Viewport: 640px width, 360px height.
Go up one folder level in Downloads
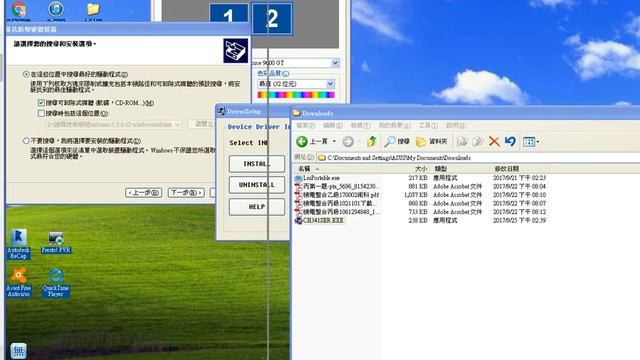[x=371, y=142]
